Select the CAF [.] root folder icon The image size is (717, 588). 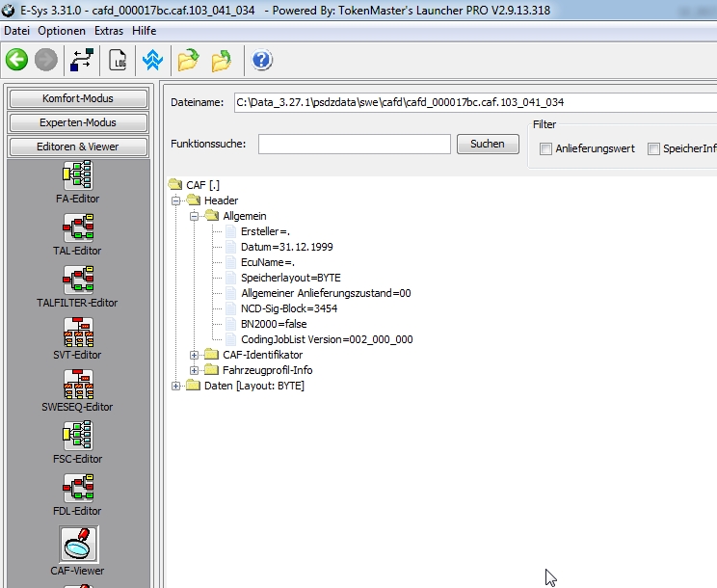175,185
